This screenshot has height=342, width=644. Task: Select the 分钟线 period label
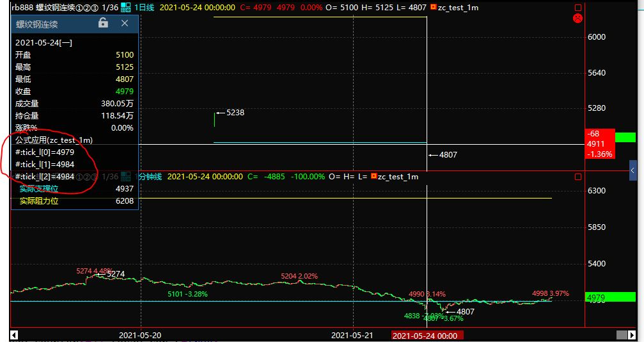[151, 177]
